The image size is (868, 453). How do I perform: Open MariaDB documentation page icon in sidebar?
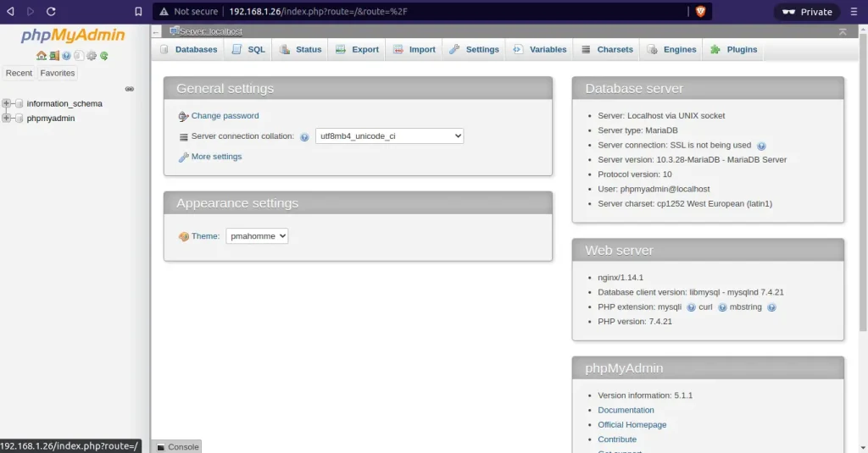(x=79, y=55)
